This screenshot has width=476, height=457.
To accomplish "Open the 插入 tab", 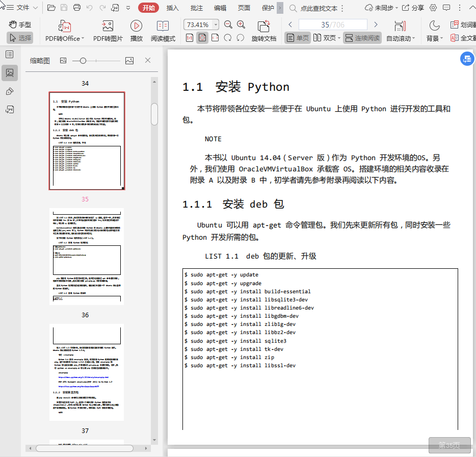I will [172, 8].
